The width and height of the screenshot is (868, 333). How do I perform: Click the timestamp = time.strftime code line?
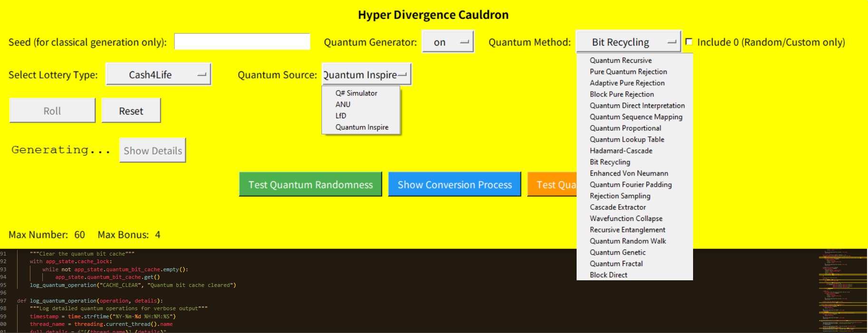[103, 316]
